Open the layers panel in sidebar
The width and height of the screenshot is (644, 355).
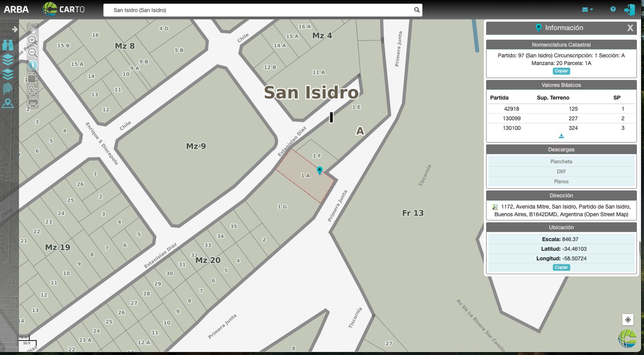tap(8, 60)
